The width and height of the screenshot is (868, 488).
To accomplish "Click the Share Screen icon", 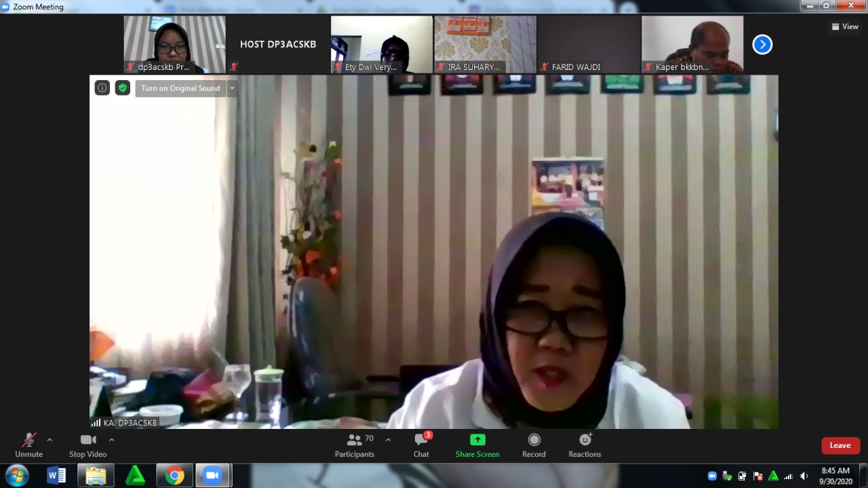I will 477,440.
